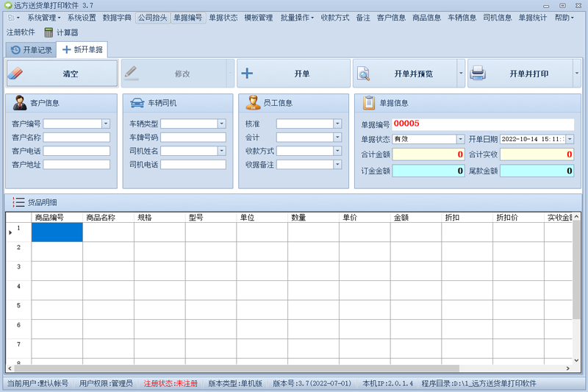Screen dimensions: 588x392
Task: Switch to the 新开单据 tab
Action: click(x=82, y=50)
